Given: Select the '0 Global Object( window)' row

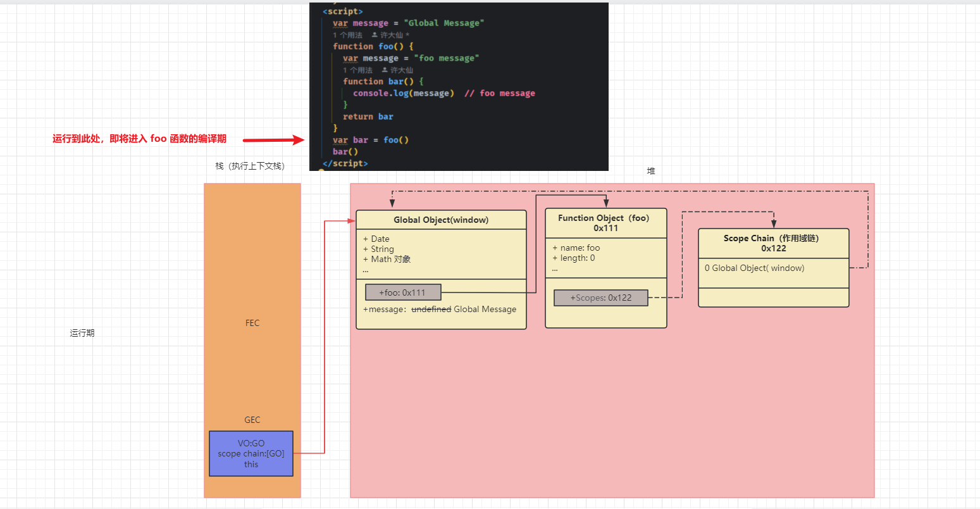Looking at the screenshot, I should (x=754, y=268).
